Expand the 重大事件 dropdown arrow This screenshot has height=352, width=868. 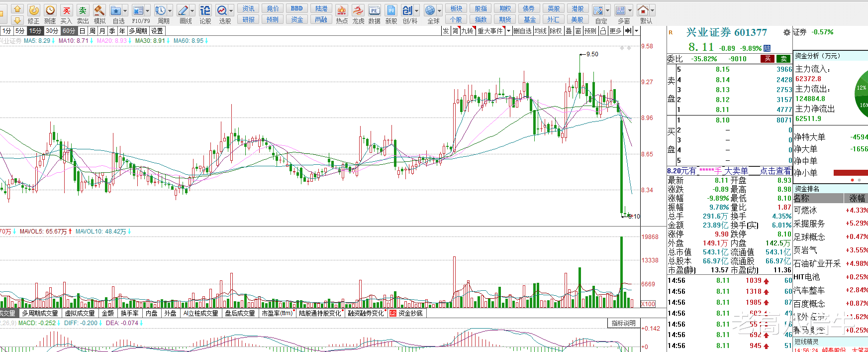508,31
